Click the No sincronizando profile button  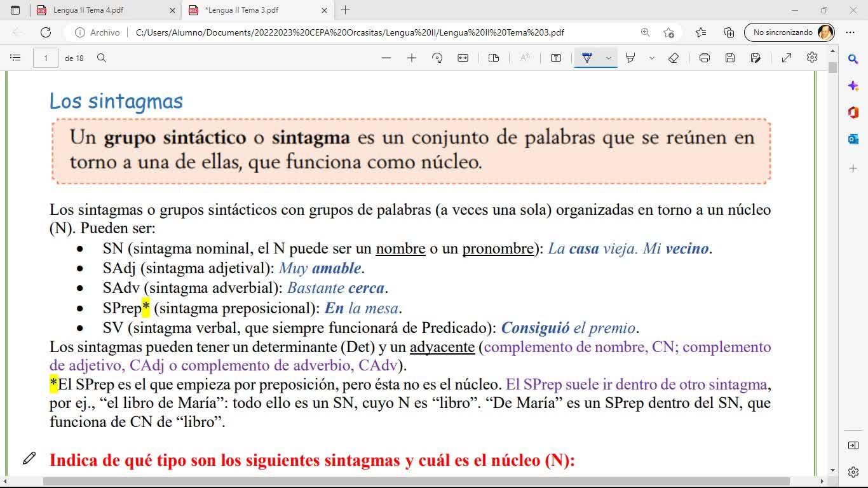(789, 32)
